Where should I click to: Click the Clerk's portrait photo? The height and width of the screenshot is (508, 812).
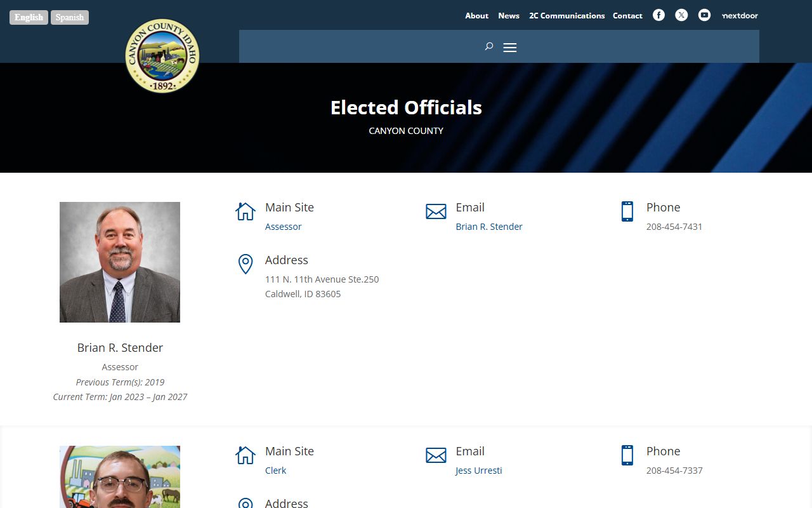tap(120, 477)
